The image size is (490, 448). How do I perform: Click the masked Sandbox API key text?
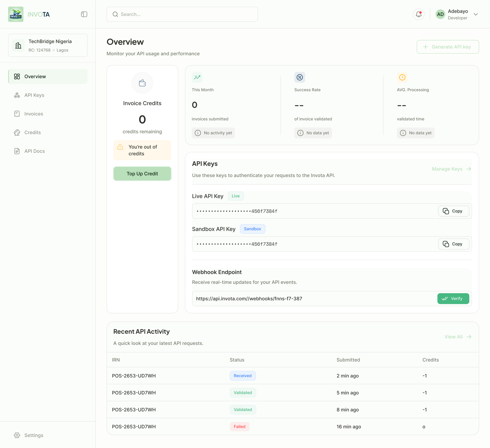point(237,244)
